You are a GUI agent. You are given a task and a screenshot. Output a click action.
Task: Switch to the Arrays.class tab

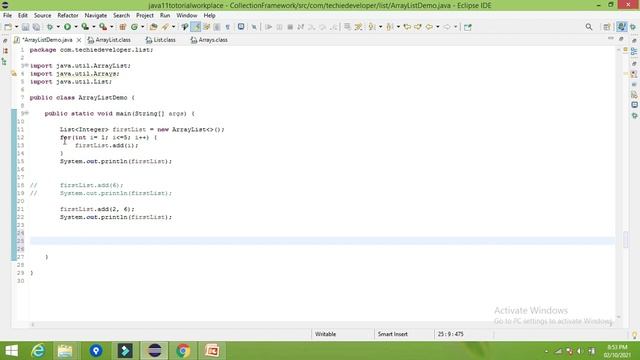click(209, 40)
